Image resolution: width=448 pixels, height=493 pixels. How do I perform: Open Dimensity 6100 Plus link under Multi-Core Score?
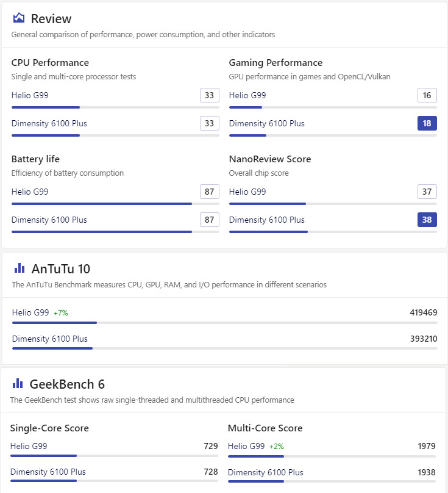pyautogui.click(x=266, y=472)
